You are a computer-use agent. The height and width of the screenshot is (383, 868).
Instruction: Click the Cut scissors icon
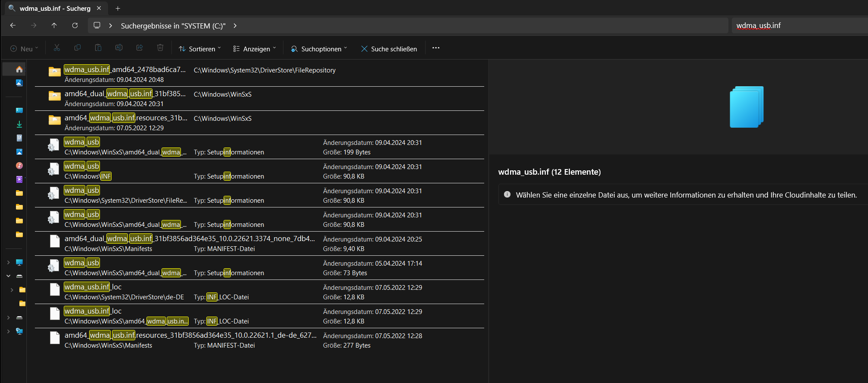tap(57, 48)
